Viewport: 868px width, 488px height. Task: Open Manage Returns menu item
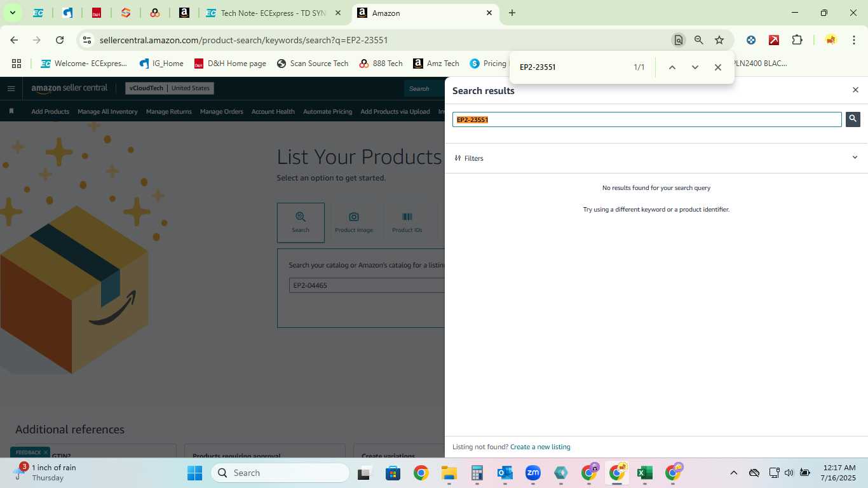(168, 111)
